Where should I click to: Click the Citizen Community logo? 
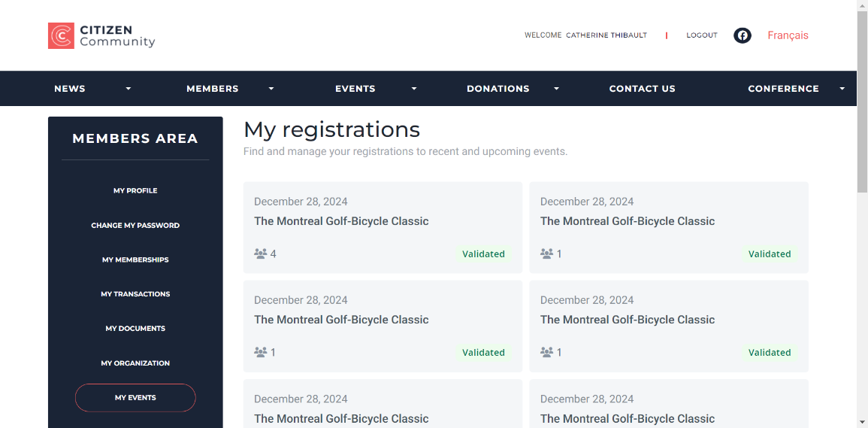click(x=101, y=35)
